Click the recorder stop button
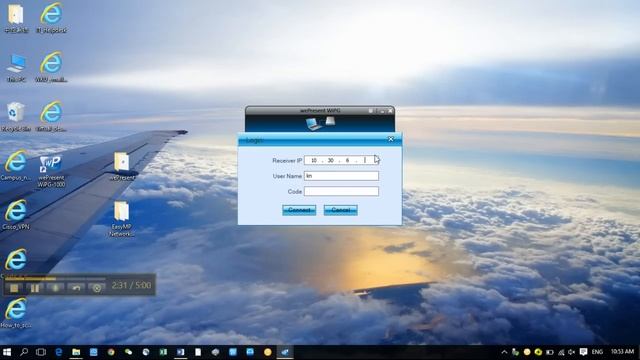Screen dimensions: 640x360 coord(14,288)
